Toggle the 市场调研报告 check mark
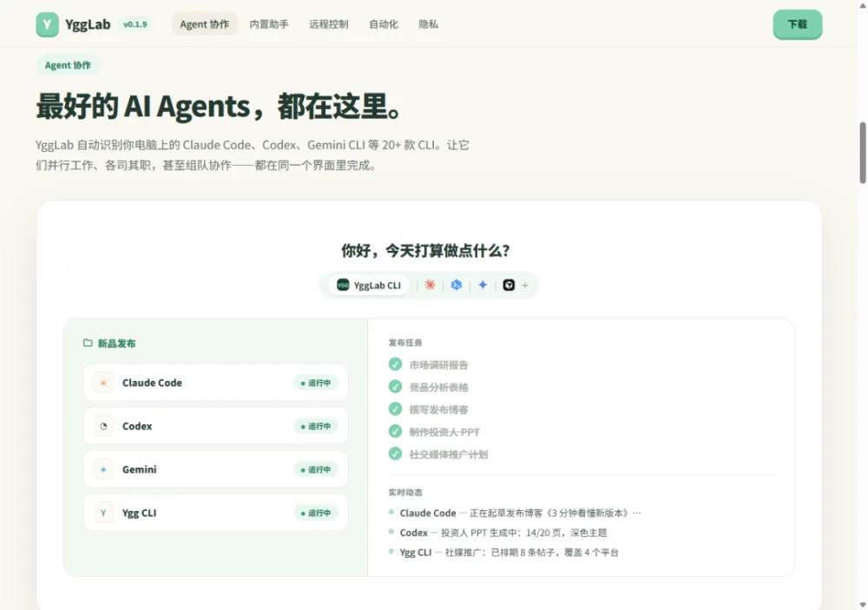The width and height of the screenshot is (868, 610). (395, 364)
